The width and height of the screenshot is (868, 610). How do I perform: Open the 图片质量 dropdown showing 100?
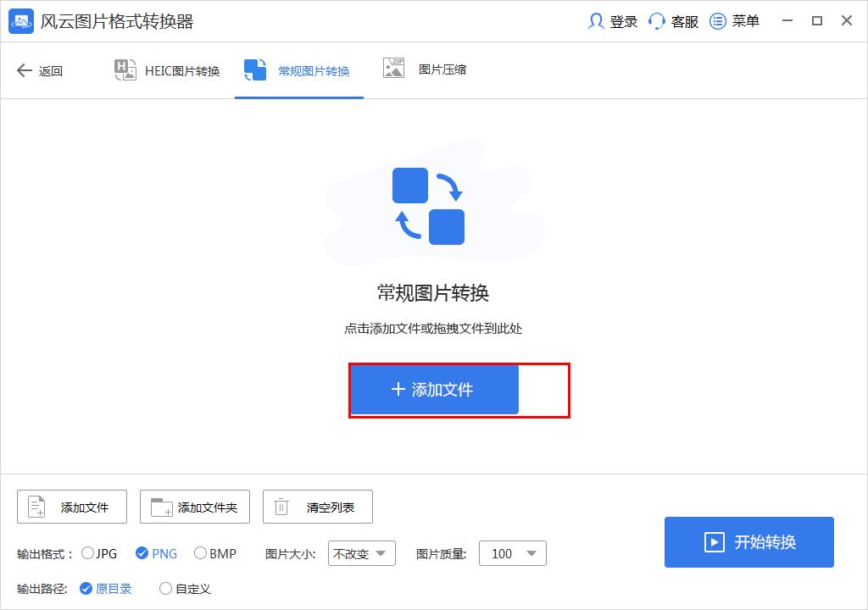[512, 553]
